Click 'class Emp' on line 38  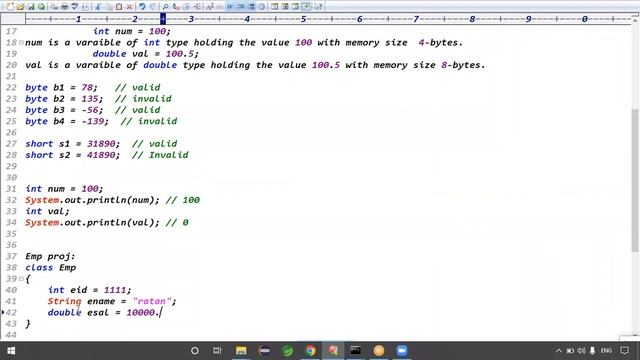[51, 268]
